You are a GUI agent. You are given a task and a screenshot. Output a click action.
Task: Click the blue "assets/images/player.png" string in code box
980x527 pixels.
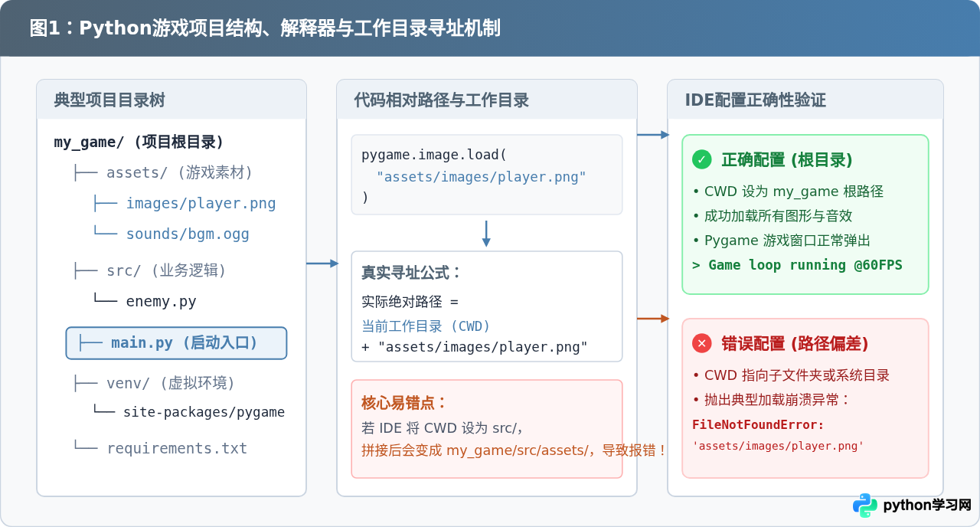pyautogui.click(x=481, y=177)
